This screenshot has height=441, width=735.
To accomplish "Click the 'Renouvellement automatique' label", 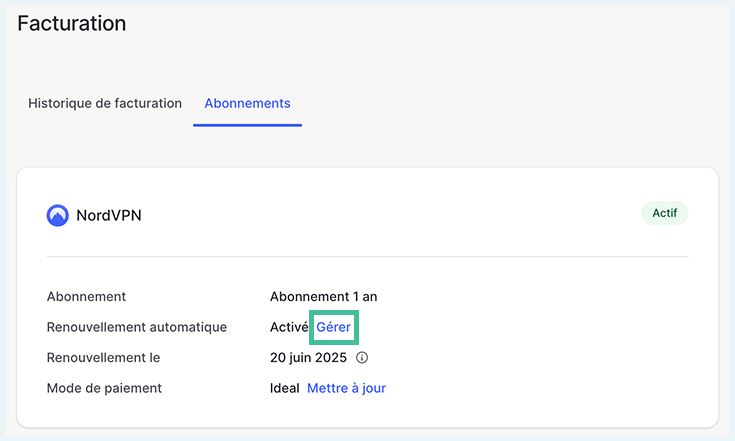I will pos(137,327).
